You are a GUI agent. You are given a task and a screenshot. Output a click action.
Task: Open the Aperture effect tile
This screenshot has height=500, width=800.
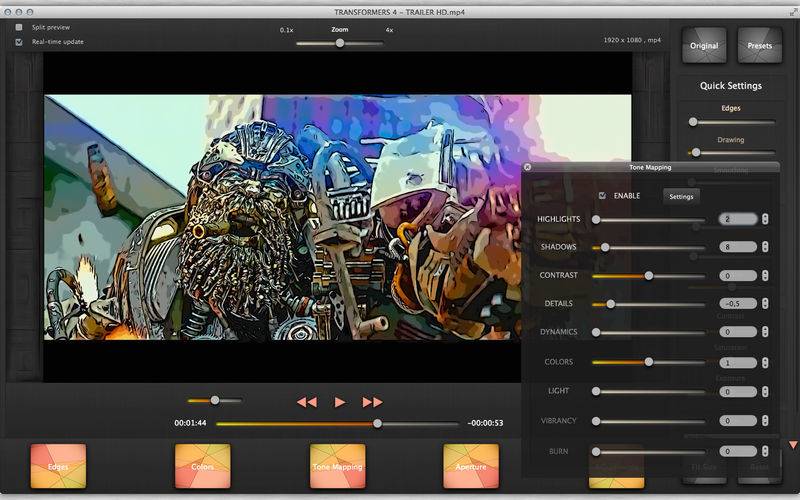coord(471,466)
